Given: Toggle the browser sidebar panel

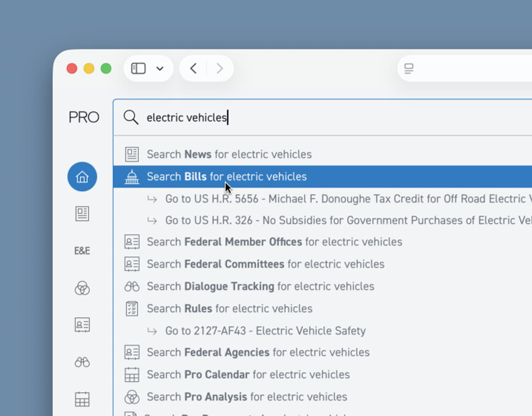Looking at the screenshot, I should tap(138, 68).
